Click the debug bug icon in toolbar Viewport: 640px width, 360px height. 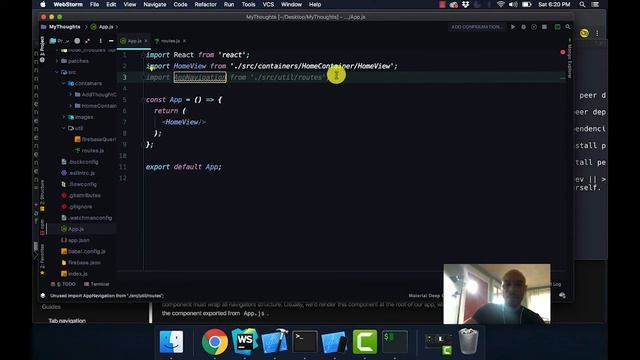(524, 27)
